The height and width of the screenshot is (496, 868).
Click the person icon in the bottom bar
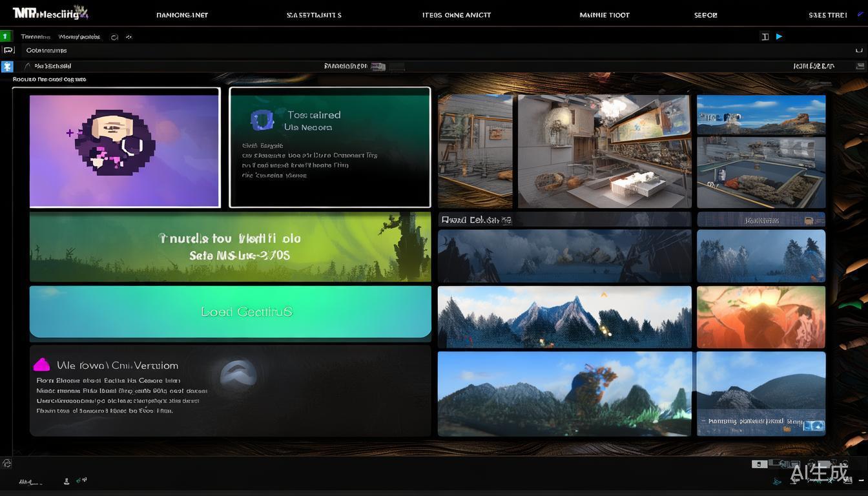(67, 481)
